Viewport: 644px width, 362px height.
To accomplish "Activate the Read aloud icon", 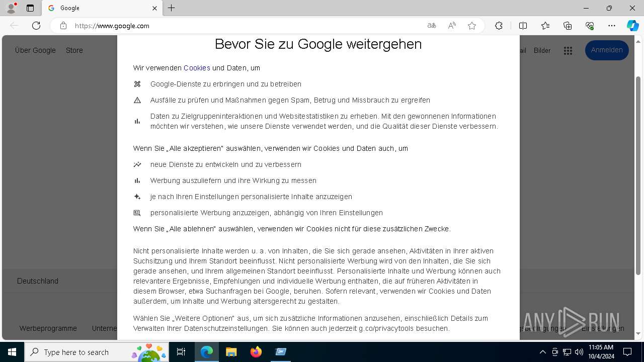I will coord(452,26).
